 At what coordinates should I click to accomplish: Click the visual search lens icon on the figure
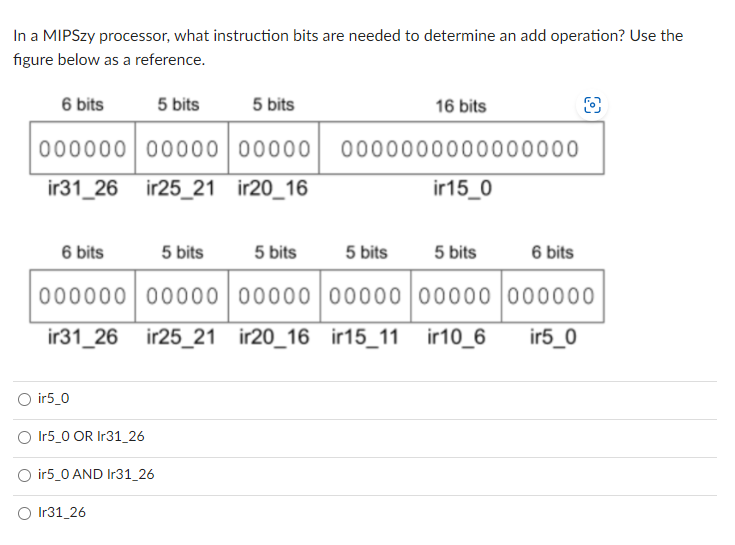[x=592, y=105]
